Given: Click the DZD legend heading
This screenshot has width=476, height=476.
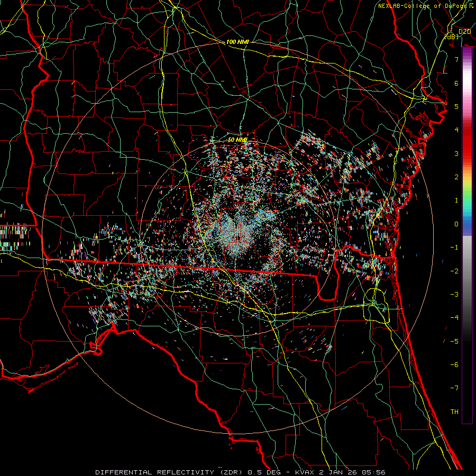Looking at the screenshot, I should point(464,32).
